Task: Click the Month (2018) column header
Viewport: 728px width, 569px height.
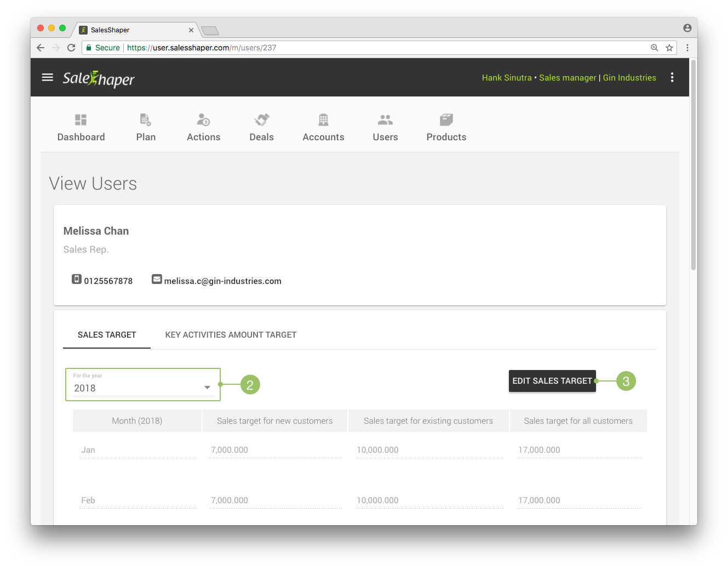Action: pos(137,421)
